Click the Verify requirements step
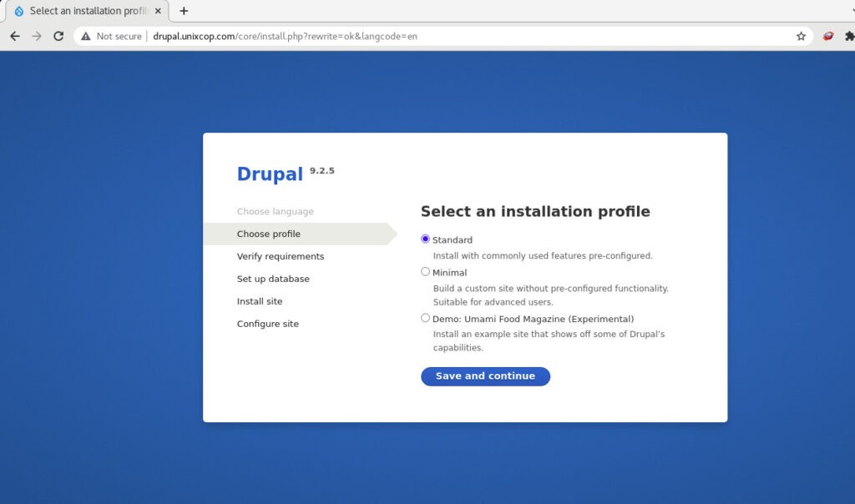 coord(281,256)
